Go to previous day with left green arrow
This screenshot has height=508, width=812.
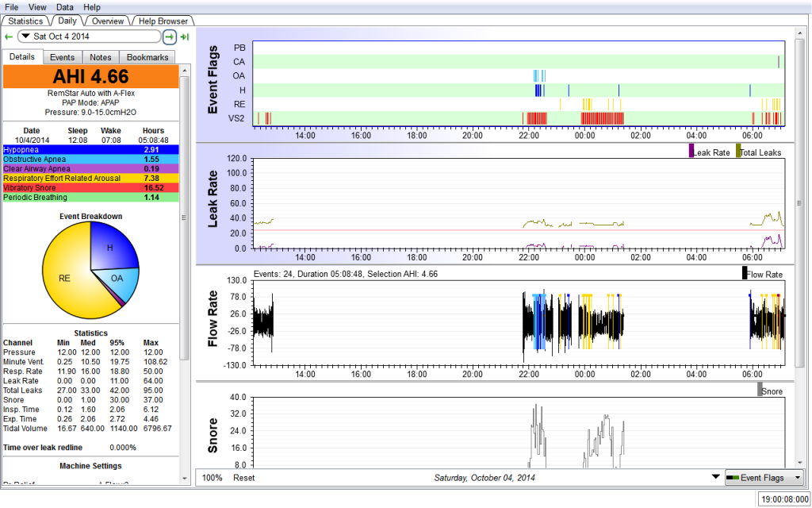click(x=9, y=37)
